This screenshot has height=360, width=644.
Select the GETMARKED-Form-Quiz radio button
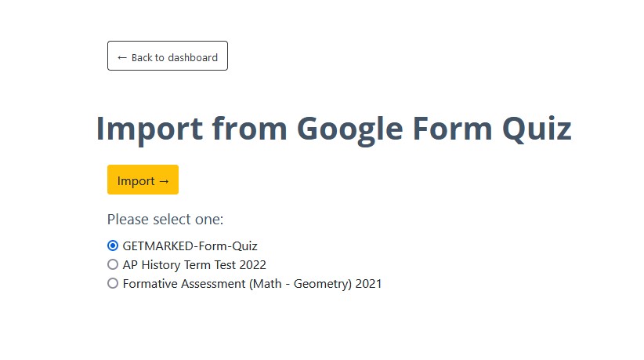tap(113, 245)
